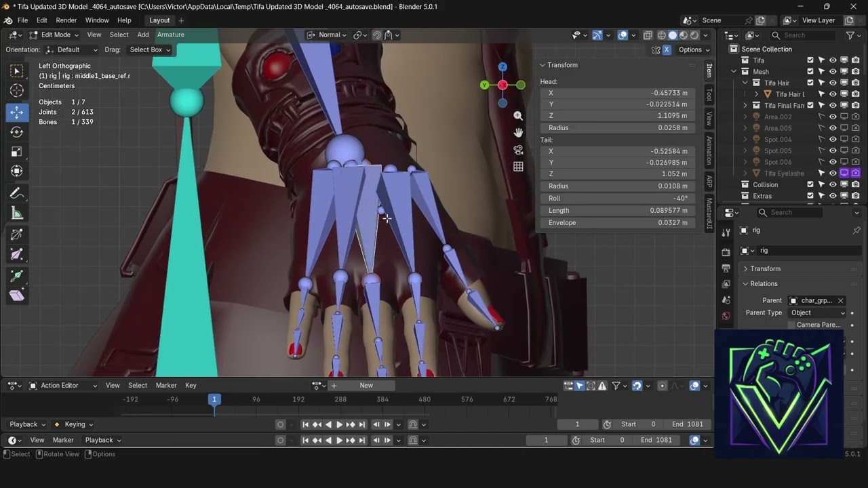Open the Armature menu in viewport header
868x488 pixels.
coord(170,35)
